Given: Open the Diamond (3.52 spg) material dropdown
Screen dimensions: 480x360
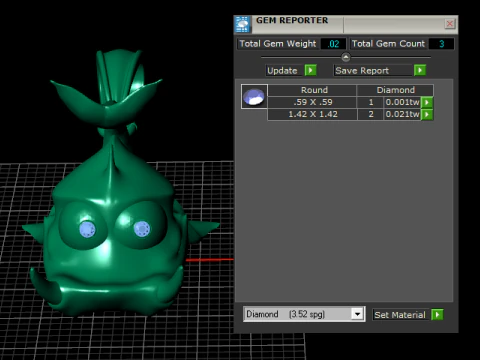Looking at the screenshot, I should pyautogui.click(x=304, y=314).
